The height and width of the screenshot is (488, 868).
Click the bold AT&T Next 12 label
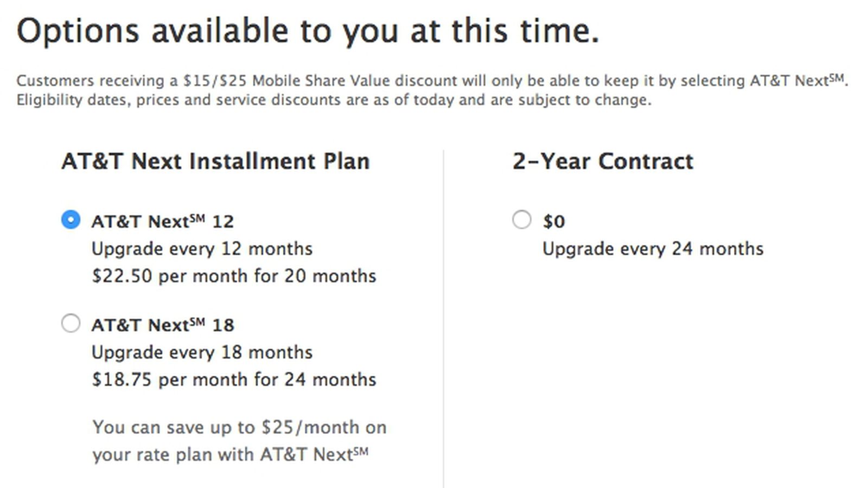click(162, 221)
